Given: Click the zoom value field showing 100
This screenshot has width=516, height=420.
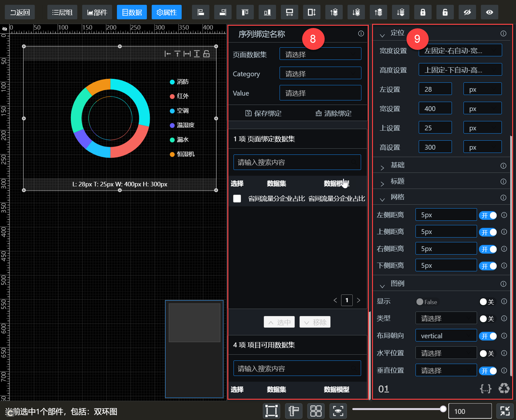Looking at the screenshot, I should (470, 411).
